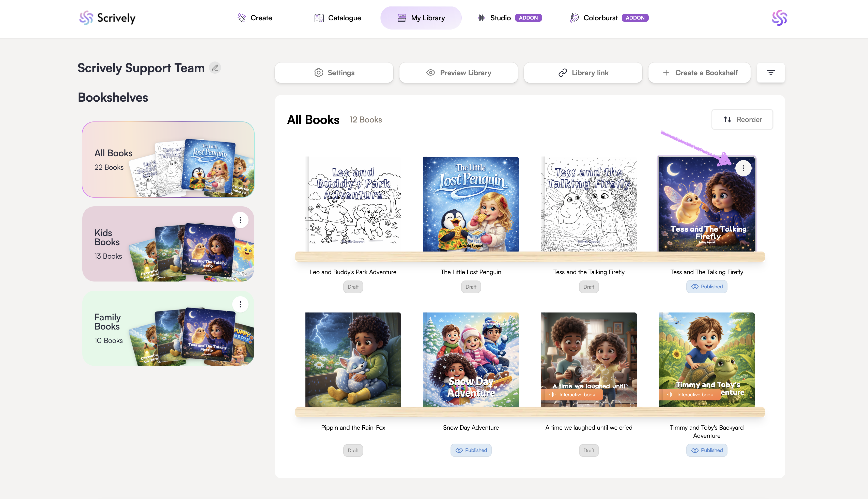
Task: Click Library link chain button
Action: click(583, 73)
